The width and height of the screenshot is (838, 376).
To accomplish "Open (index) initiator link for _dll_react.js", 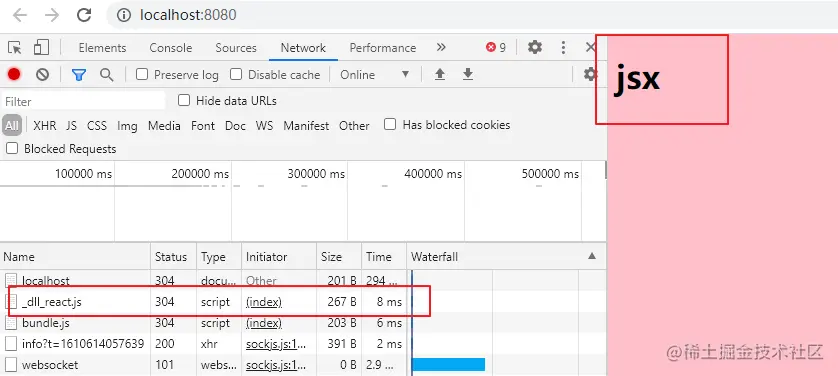I will click(264, 302).
